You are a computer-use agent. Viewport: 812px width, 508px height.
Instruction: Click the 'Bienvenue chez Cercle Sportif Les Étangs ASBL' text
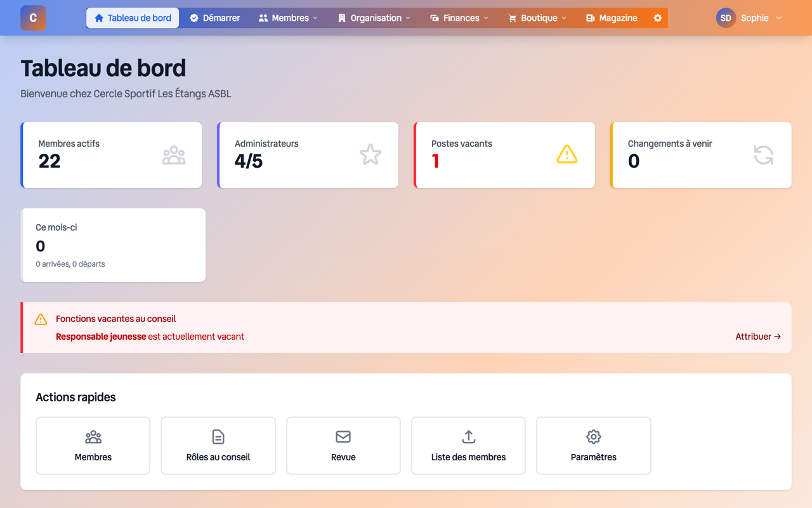point(126,94)
